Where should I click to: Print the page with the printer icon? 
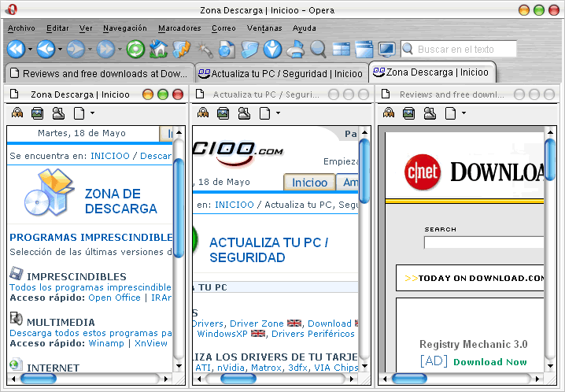pyautogui.click(x=295, y=49)
